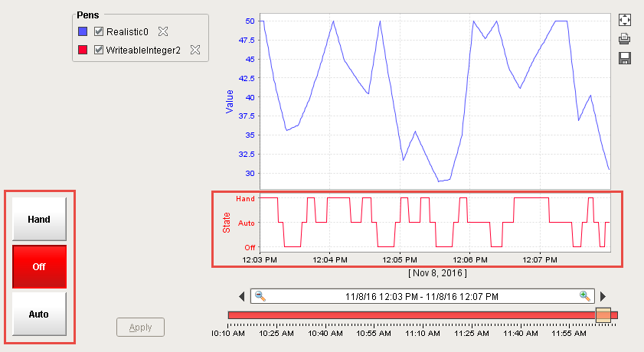Select the Auto state button
This screenshot has height=352, width=644.
click(x=39, y=314)
